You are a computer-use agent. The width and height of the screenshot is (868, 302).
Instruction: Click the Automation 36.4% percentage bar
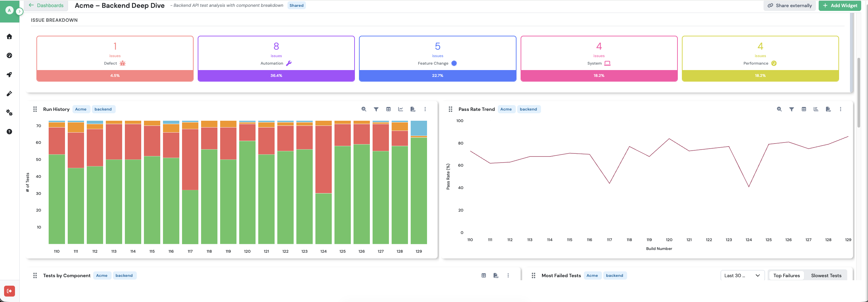276,75
